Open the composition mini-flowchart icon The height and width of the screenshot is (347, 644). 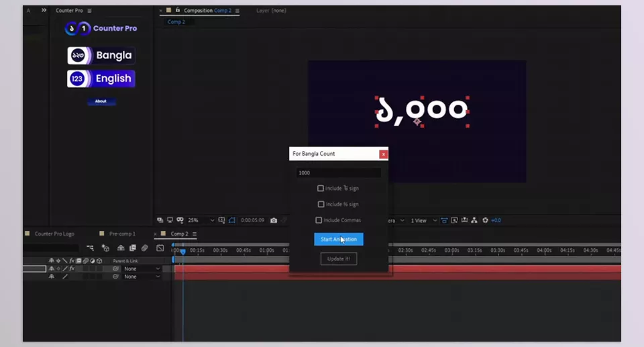(90, 248)
